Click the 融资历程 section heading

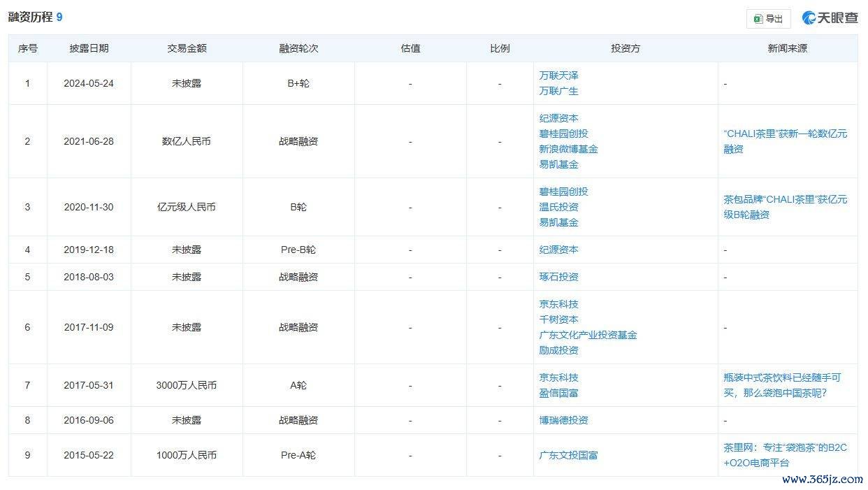pos(30,17)
